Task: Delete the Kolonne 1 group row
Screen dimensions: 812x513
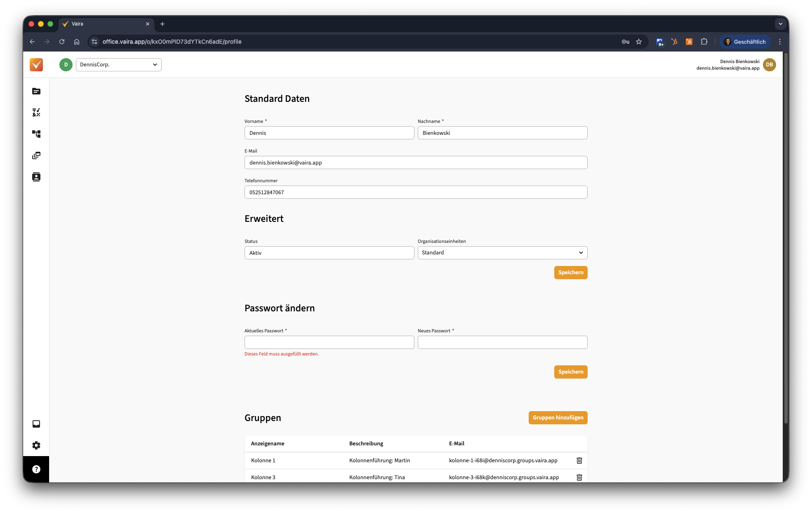Action: (579, 461)
